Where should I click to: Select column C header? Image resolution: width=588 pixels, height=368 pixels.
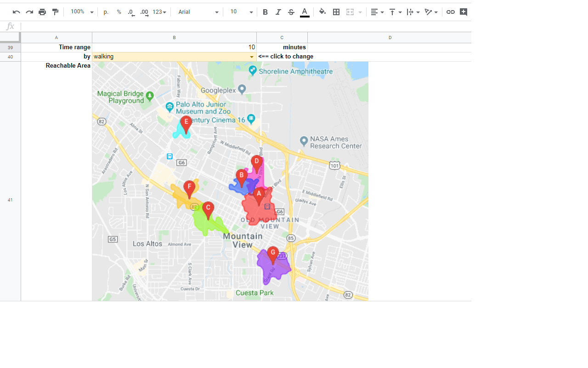coord(282,37)
